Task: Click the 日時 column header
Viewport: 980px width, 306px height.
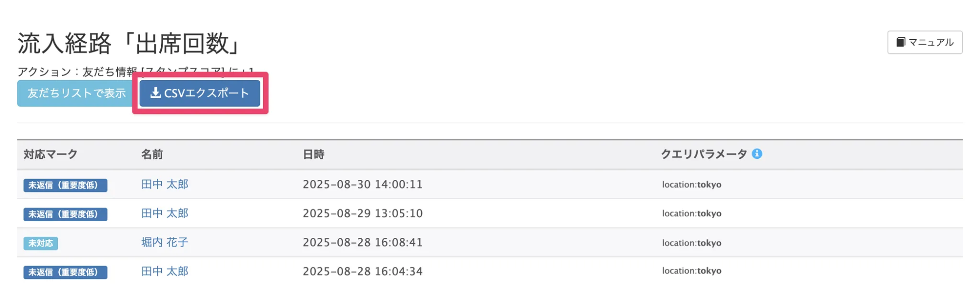Action: [314, 154]
